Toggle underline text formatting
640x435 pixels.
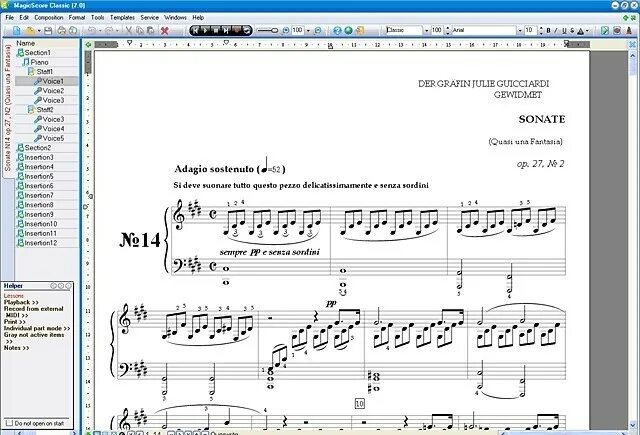coord(564,31)
